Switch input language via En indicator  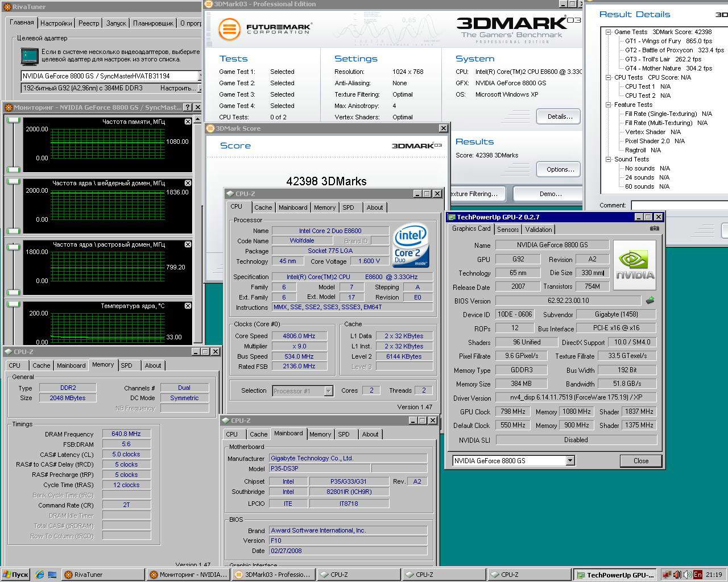pos(697,575)
